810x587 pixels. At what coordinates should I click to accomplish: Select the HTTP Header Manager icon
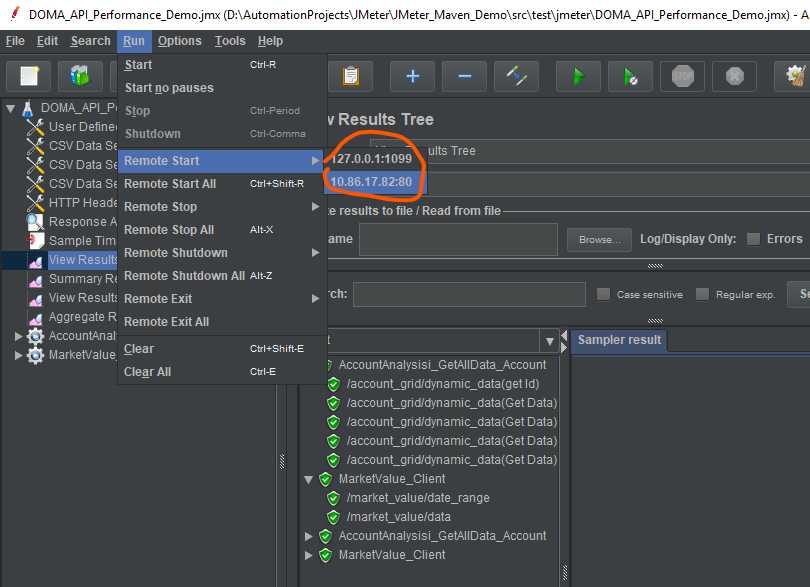[35, 203]
